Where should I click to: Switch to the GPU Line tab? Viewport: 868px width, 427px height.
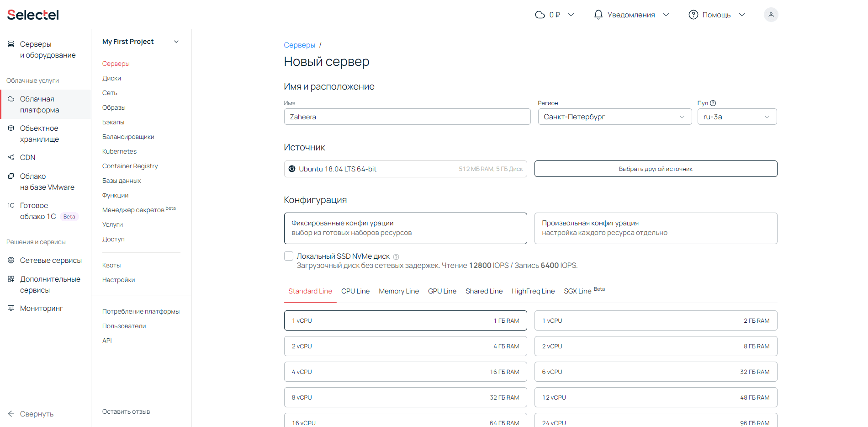pyautogui.click(x=442, y=291)
